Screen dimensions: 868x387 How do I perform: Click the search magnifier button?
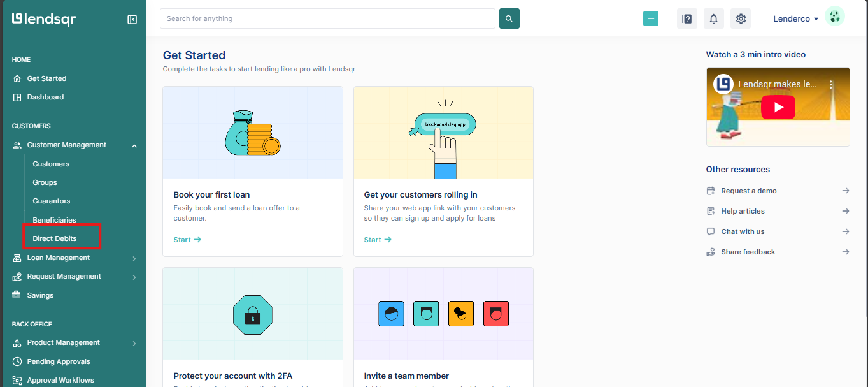[509, 18]
